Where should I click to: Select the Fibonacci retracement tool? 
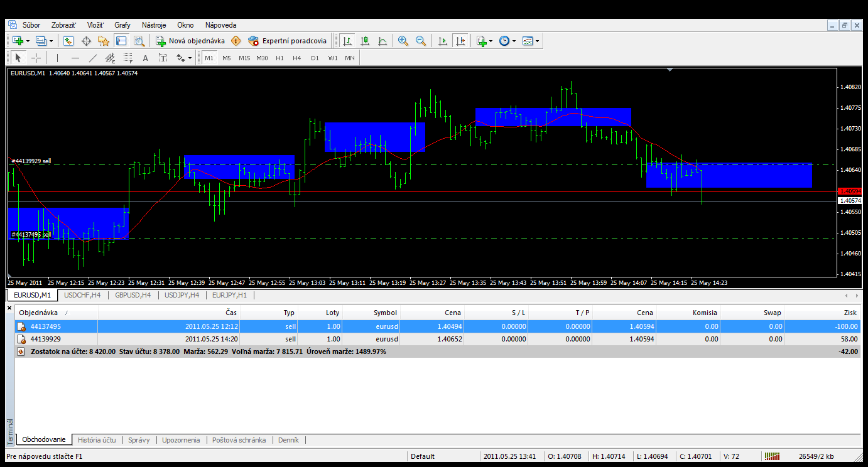(128, 58)
